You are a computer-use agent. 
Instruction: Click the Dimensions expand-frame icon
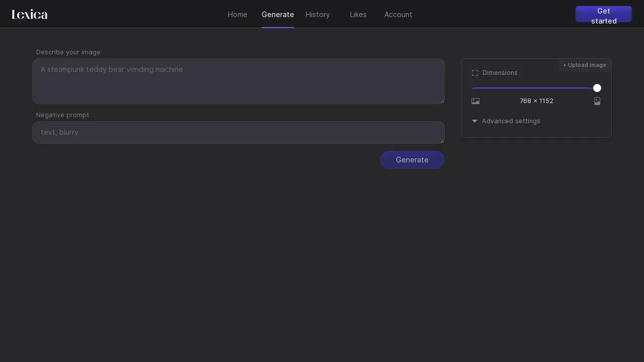point(475,73)
